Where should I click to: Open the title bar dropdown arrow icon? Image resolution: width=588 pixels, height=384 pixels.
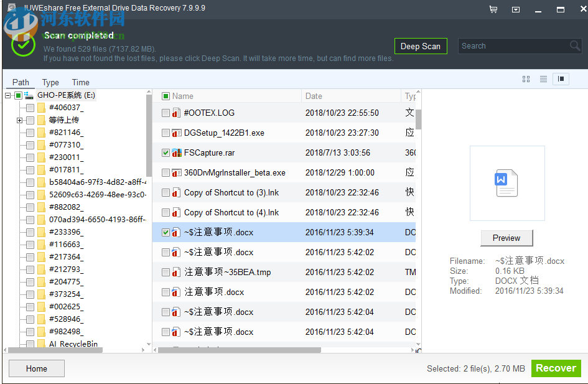point(515,9)
